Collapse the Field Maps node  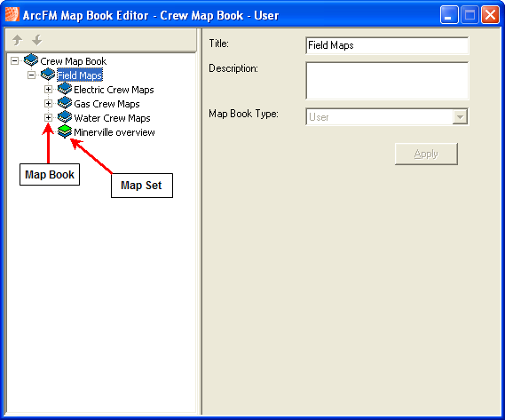(x=31, y=75)
